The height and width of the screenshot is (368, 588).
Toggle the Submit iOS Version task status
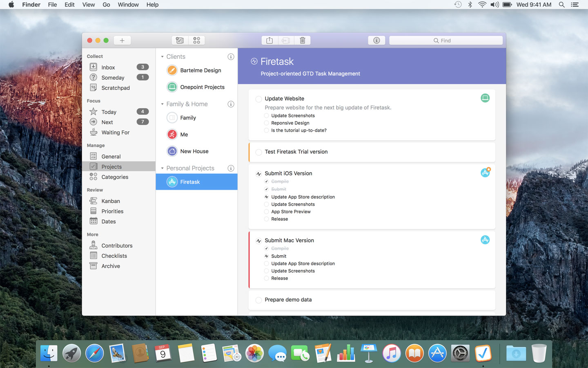(x=258, y=174)
